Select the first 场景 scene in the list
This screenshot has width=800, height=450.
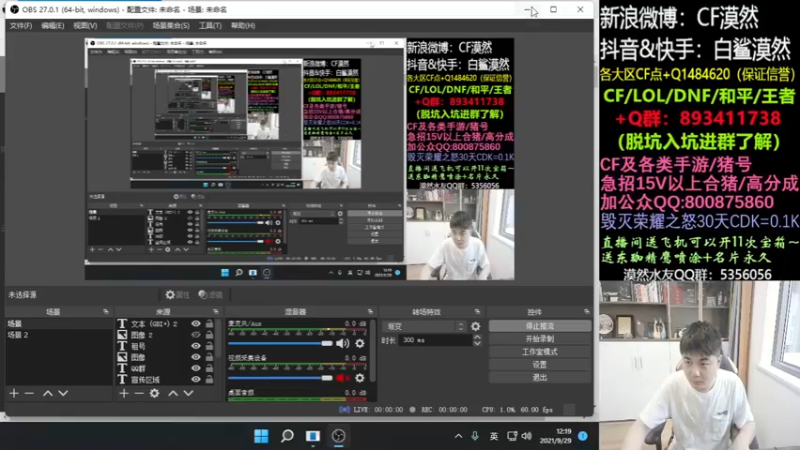coord(59,323)
